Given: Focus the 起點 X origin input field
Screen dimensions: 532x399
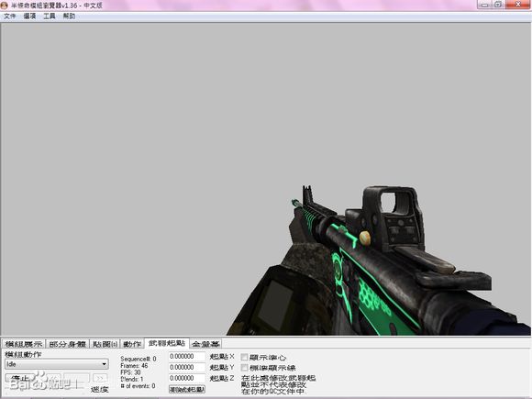Looking at the screenshot, I should click(x=187, y=356).
